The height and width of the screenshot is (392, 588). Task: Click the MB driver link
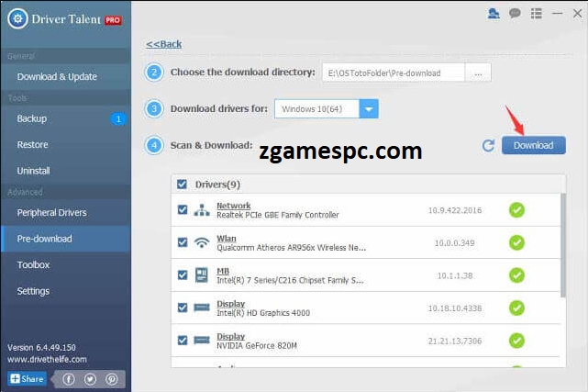(223, 271)
